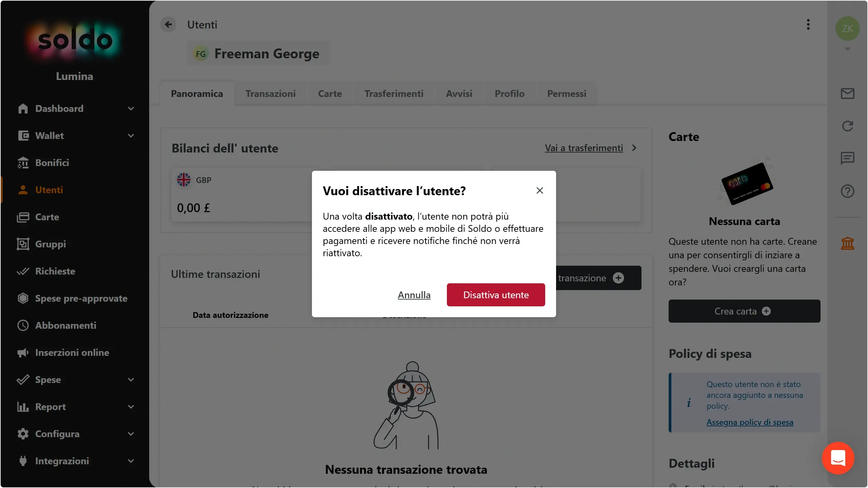Click the refresh icon in right bar
This screenshot has width=868, height=488.
(x=847, y=126)
